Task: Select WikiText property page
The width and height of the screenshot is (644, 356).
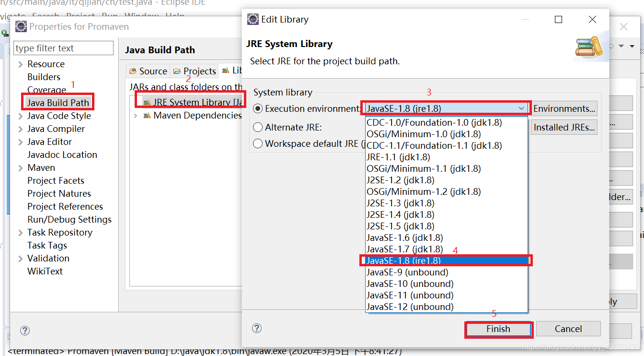Action: 45,271
